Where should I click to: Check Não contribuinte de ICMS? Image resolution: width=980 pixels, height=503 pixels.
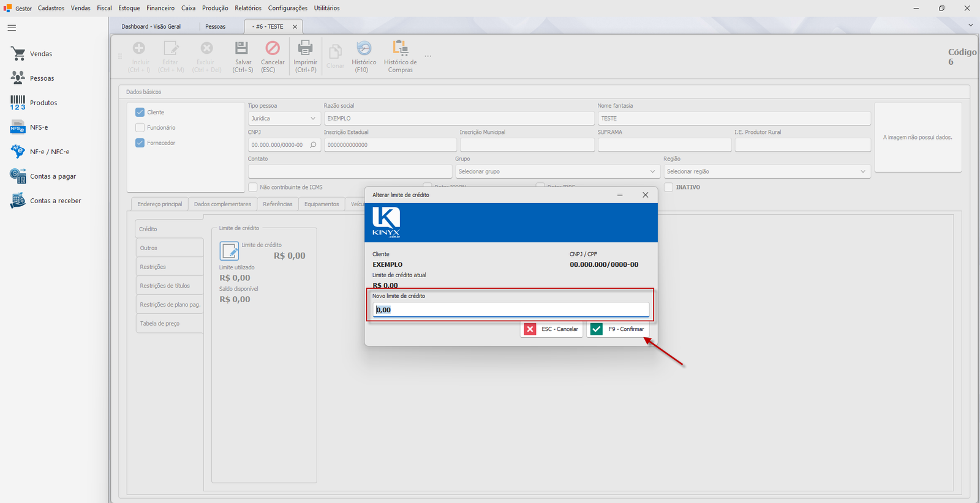pos(252,187)
